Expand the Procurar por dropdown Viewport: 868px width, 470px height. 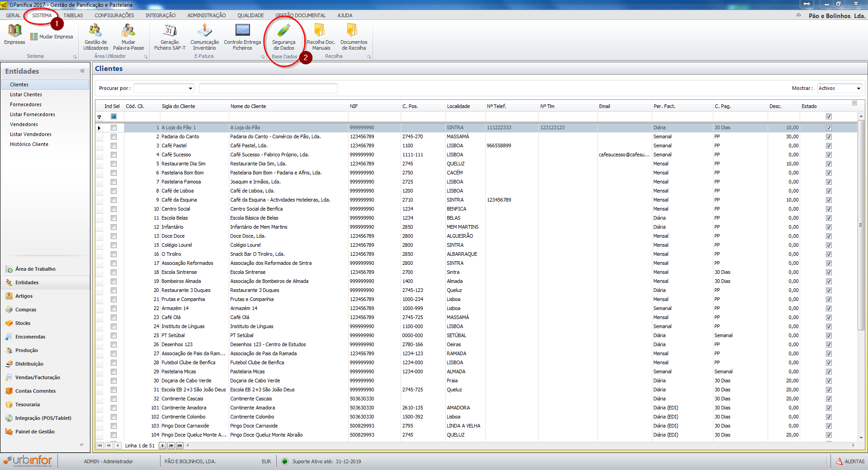[x=190, y=89]
